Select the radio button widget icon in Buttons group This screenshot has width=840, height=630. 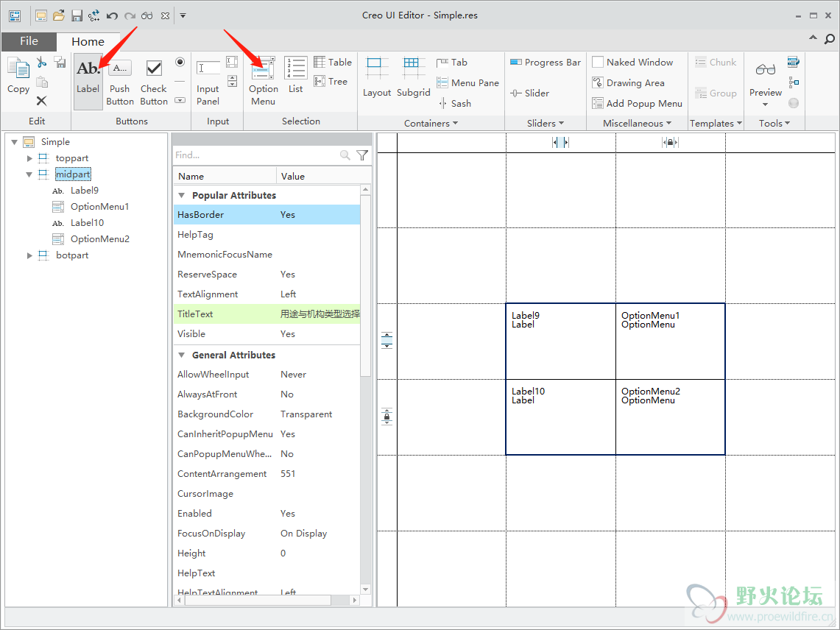[180, 62]
